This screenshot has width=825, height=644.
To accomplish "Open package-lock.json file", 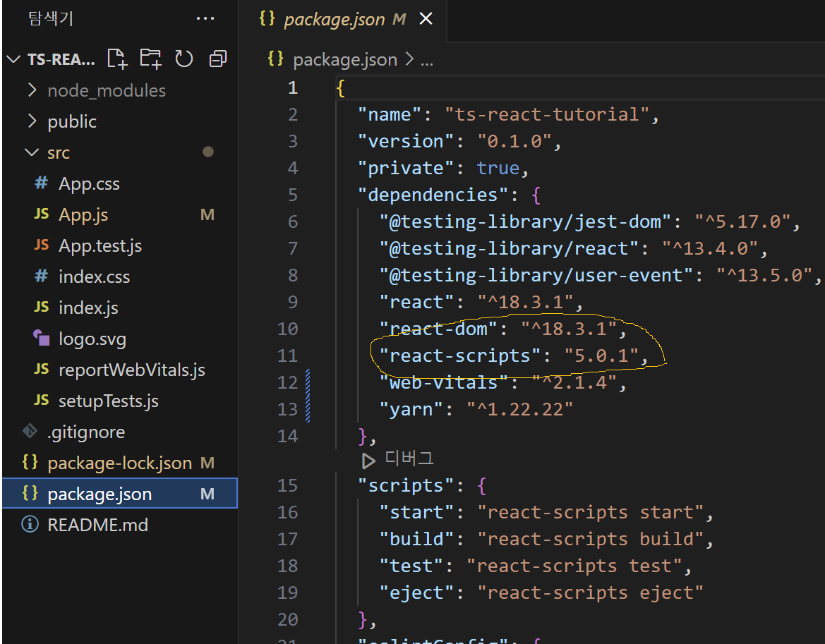I will (x=119, y=463).
